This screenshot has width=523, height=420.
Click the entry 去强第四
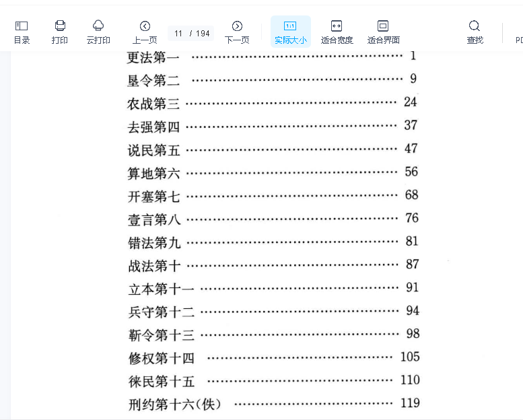pos(153,127)
